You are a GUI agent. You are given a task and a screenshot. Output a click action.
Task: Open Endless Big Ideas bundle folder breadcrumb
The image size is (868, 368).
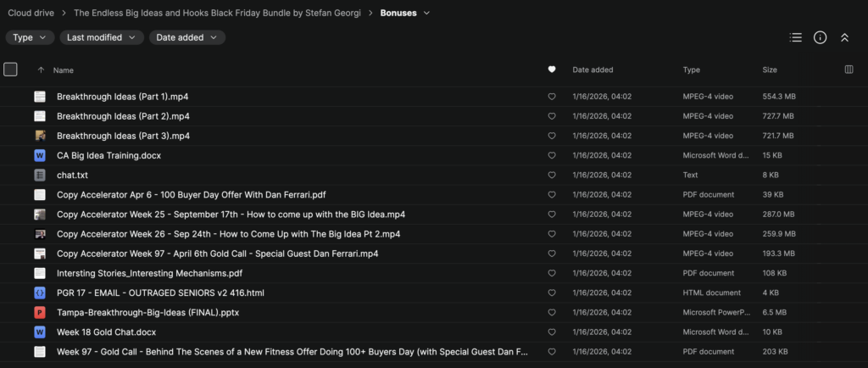click(x=217, y=13)
